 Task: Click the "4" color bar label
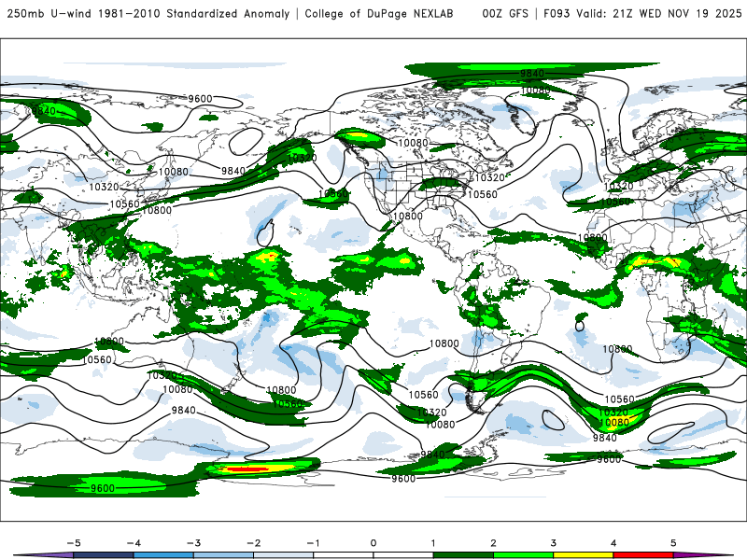pos(613,543)
